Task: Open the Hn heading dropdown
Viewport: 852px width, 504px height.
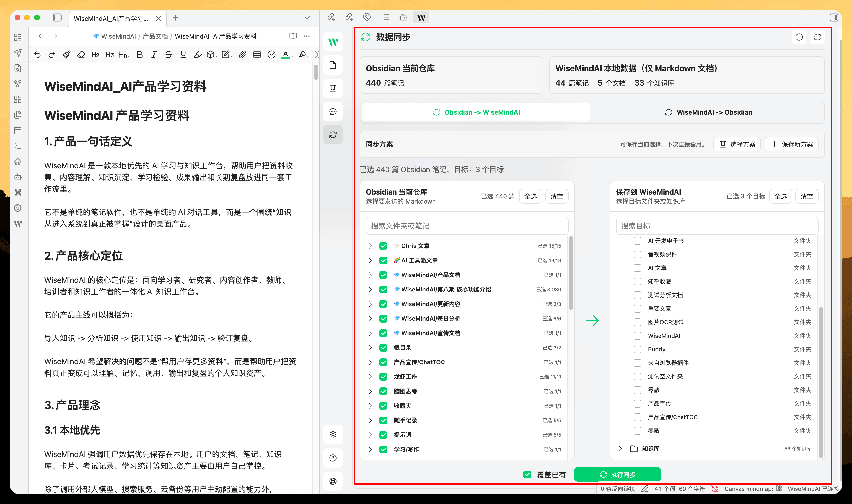Action: click(124, 55)
